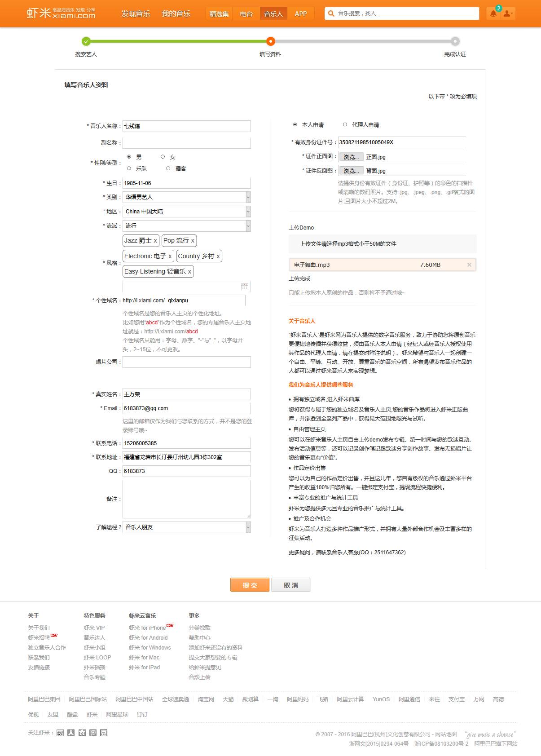This screenshot has height=756, width=541.
Task: Open the 流派 dropdown showing 流行
Action: (x=187, y=226)
